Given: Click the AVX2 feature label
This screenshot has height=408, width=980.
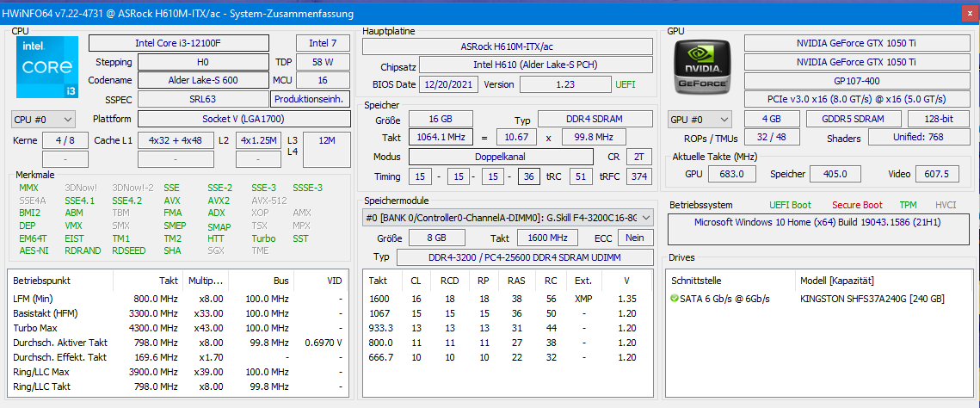Looking at the screenshot, I should 219,201.
